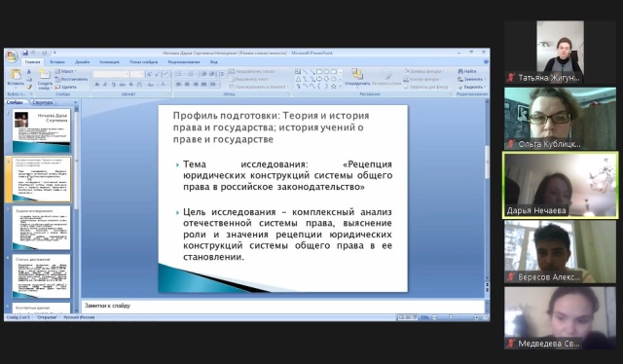This screenshot has height=364, width=623.
Task: Choose the star shape in shapes gallery
Action: [x=333, y=86]
